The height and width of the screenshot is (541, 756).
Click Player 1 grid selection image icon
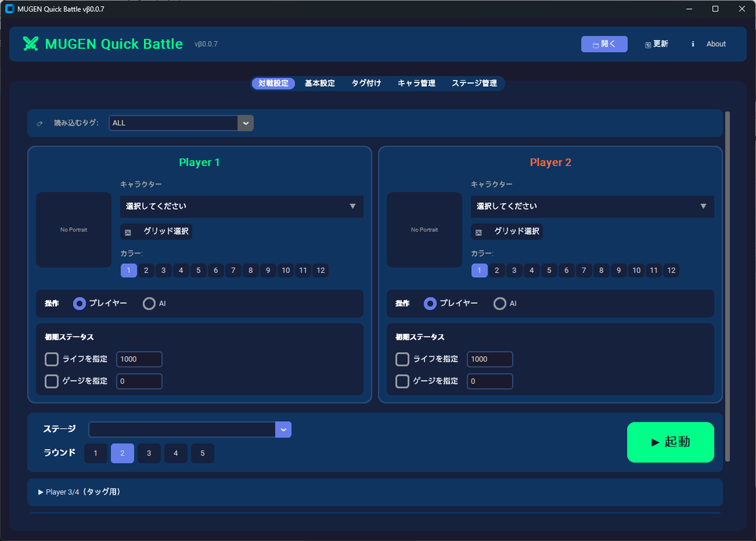pos(127,232)
